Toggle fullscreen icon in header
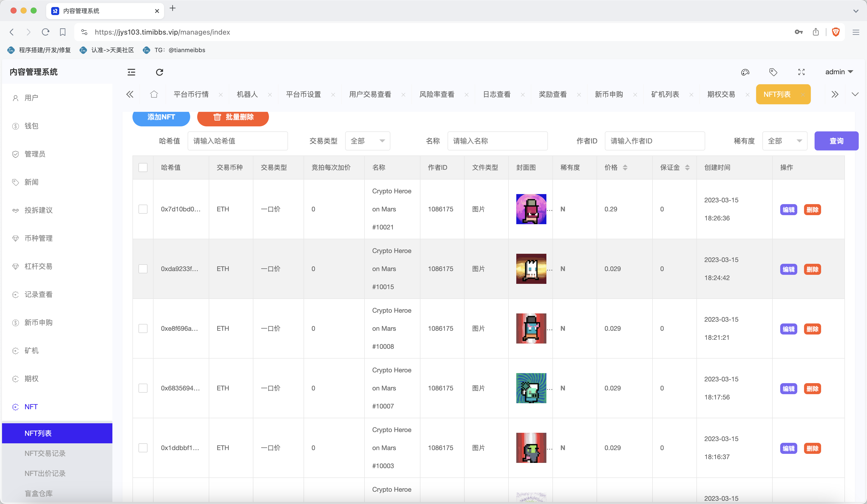Viewport: 867px width, 504px height. pyautogui.click(x=801, y=72)
